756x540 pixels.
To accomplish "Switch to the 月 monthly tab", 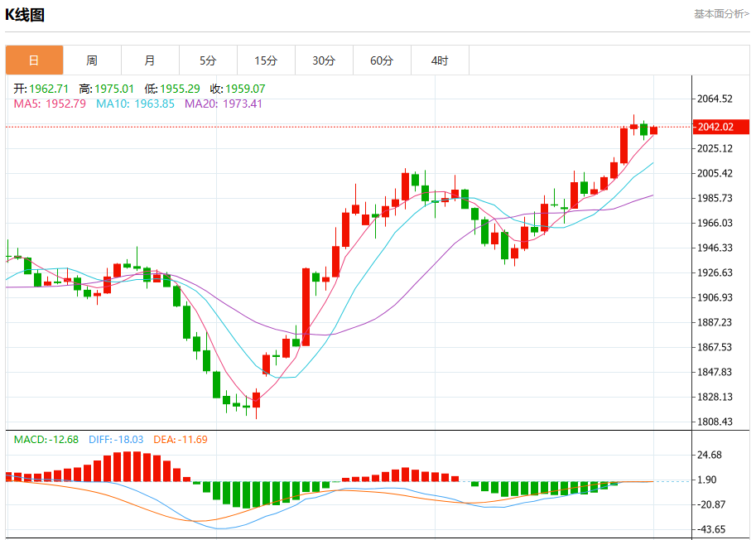I will (150, 60).
